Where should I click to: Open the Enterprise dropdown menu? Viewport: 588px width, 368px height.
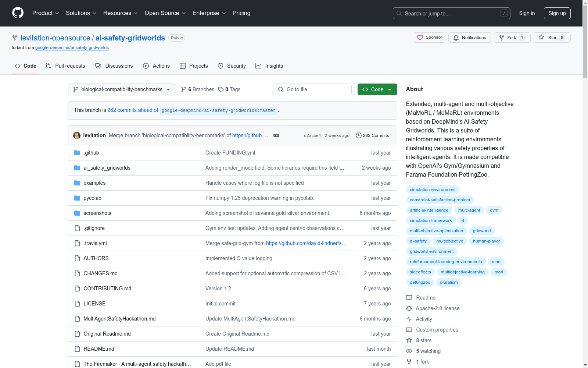coord(209,13)
